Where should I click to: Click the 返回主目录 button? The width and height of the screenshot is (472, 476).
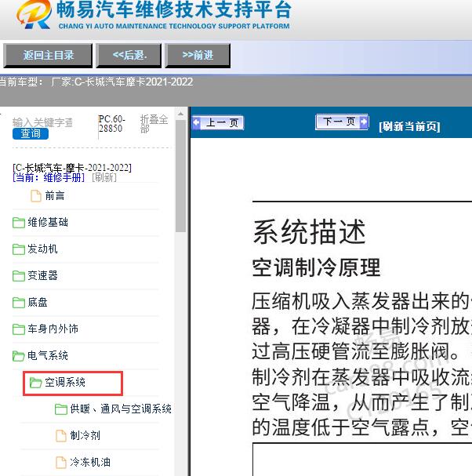[48, 55]
